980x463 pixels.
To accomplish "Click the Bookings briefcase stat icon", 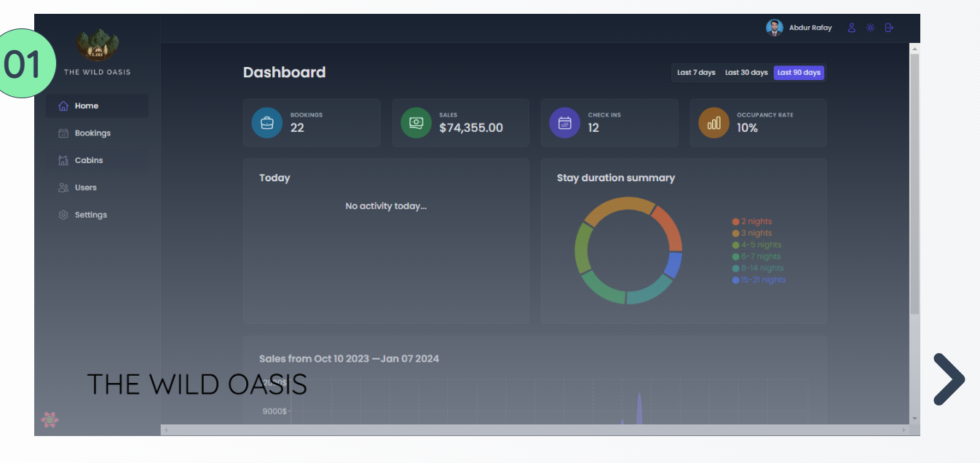I will (x=267, y=123).
